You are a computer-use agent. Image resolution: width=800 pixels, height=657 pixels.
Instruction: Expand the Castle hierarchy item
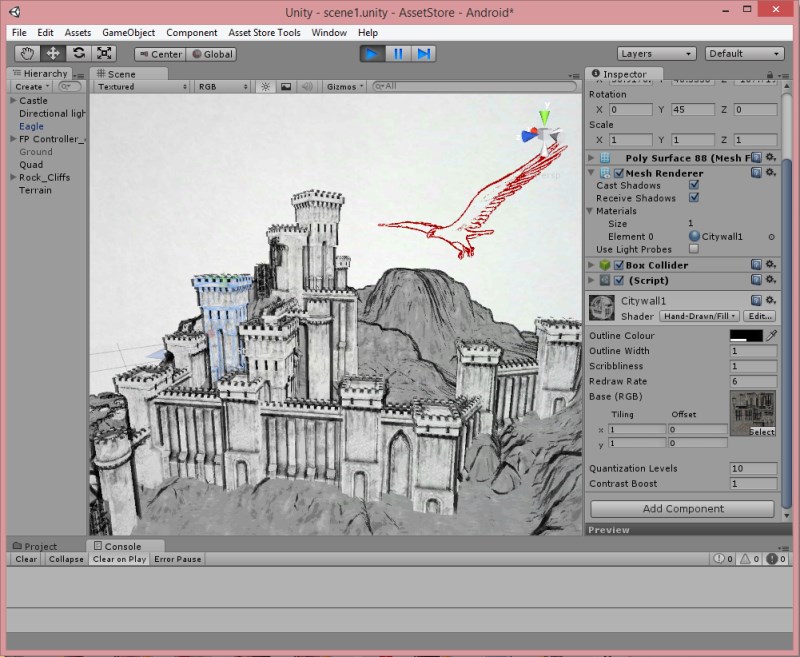click(13, 100)
